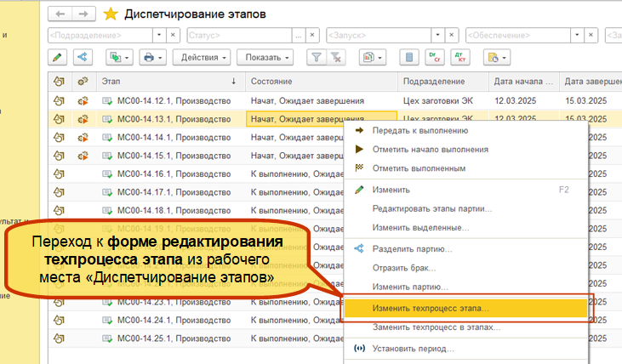Screen dimensions: 622x364
Task: Select row МС00-14.14.1, Производство
Action: click(x=174, y=137)
